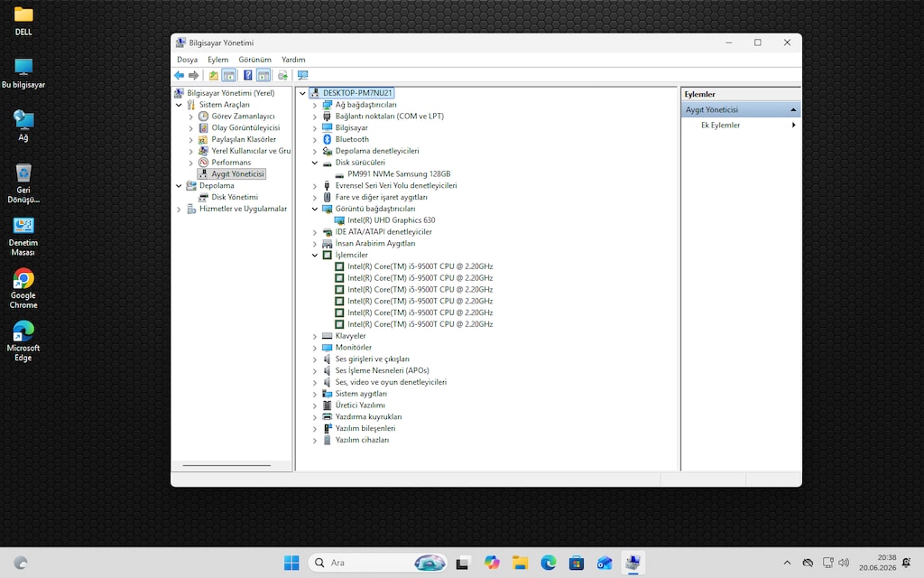Toggle the console tree pane toolbar button
This screenshot has height=578, width=924.
coord(228,76)
